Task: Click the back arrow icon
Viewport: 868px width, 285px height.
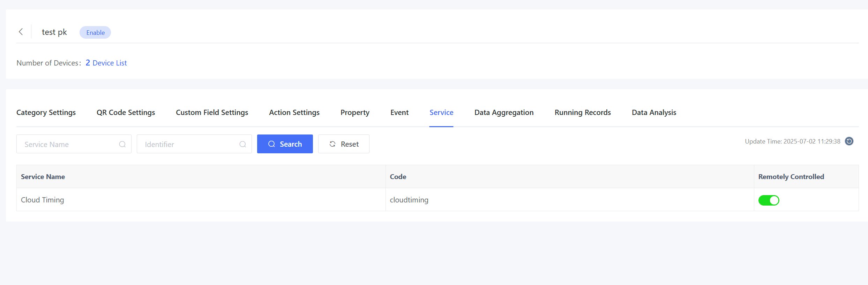Action: [x=21, y=32]
